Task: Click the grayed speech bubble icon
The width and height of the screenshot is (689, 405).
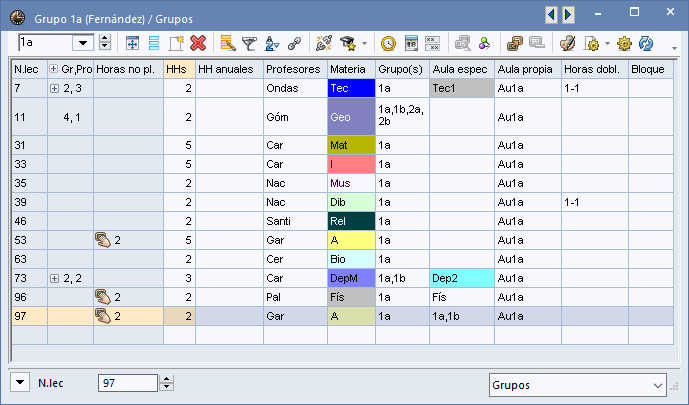Action: click(x=537, y=43)
